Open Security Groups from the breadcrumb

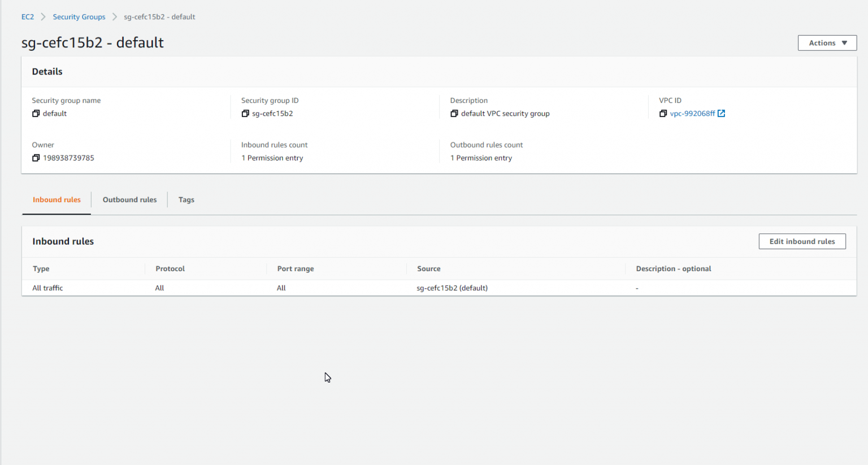79,16
